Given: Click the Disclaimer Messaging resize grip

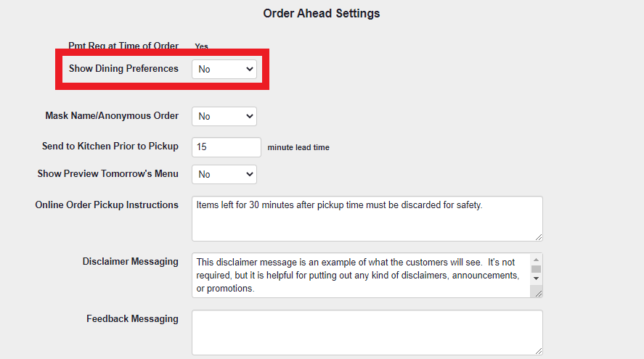Looking at the screenshot, I should click(538, 293).
